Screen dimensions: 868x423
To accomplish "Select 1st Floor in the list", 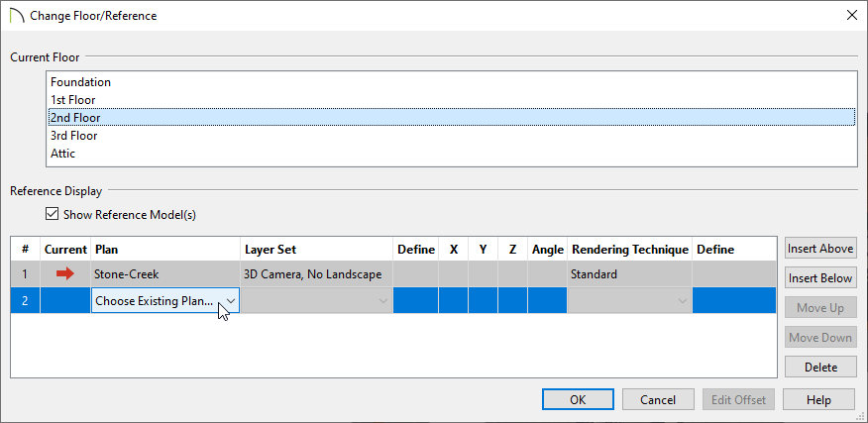I will tap(451, 100).
